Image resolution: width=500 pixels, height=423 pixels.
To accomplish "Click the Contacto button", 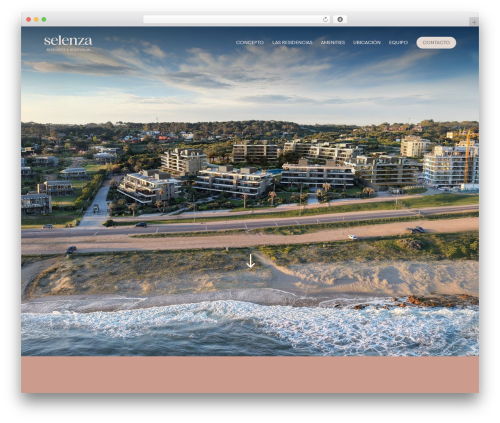I will click(x=436, y=42).
